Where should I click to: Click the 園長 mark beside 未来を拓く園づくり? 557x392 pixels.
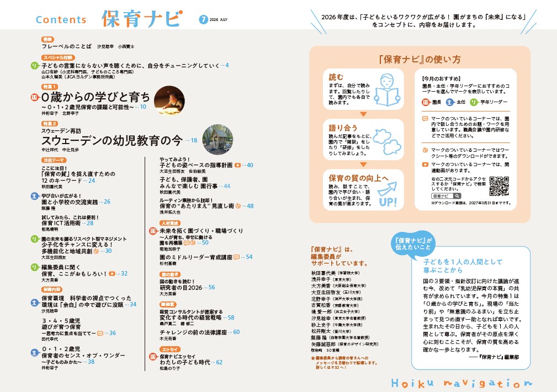point(153,231)
